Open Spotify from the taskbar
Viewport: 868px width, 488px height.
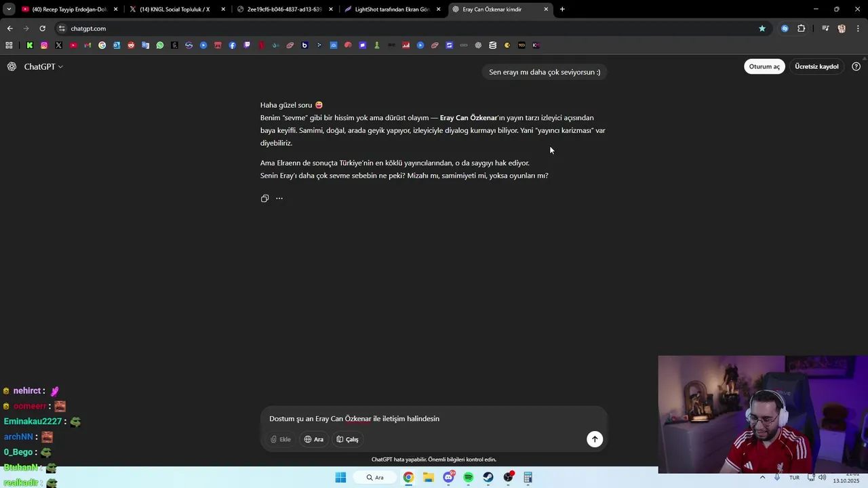click(x=469, y=477)
